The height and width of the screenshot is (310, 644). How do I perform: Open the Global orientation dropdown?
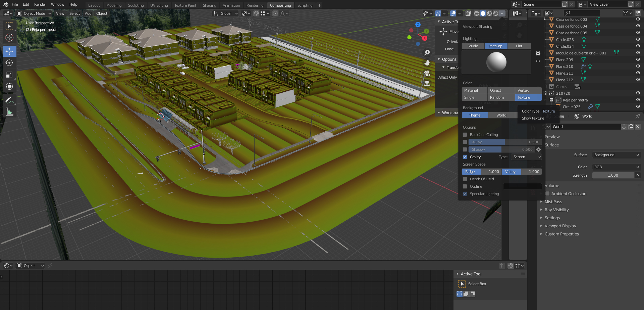click(x=225, y=13)
